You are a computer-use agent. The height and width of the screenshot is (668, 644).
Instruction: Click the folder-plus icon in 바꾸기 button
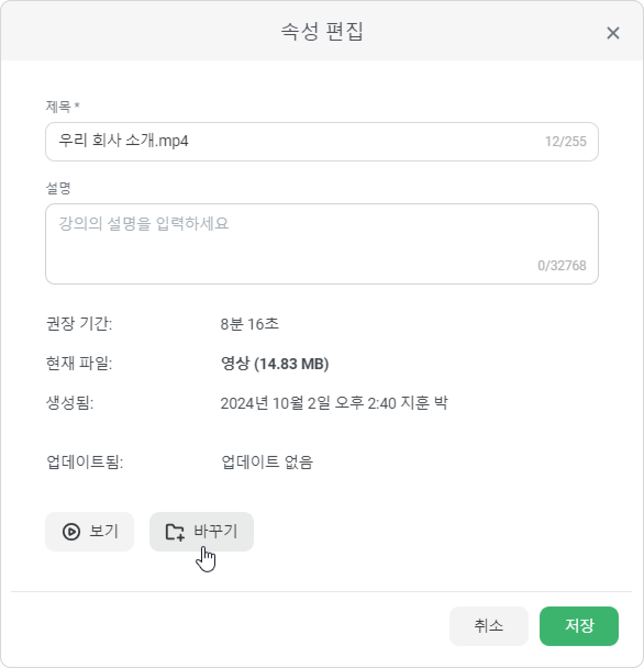click(x=175, y=532)
